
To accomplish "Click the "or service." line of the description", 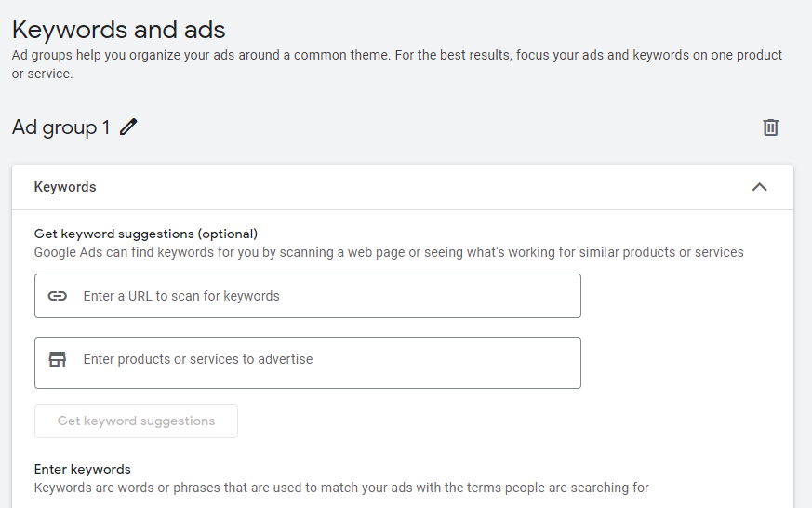I will pyautogui.click(x=42, y=74).
